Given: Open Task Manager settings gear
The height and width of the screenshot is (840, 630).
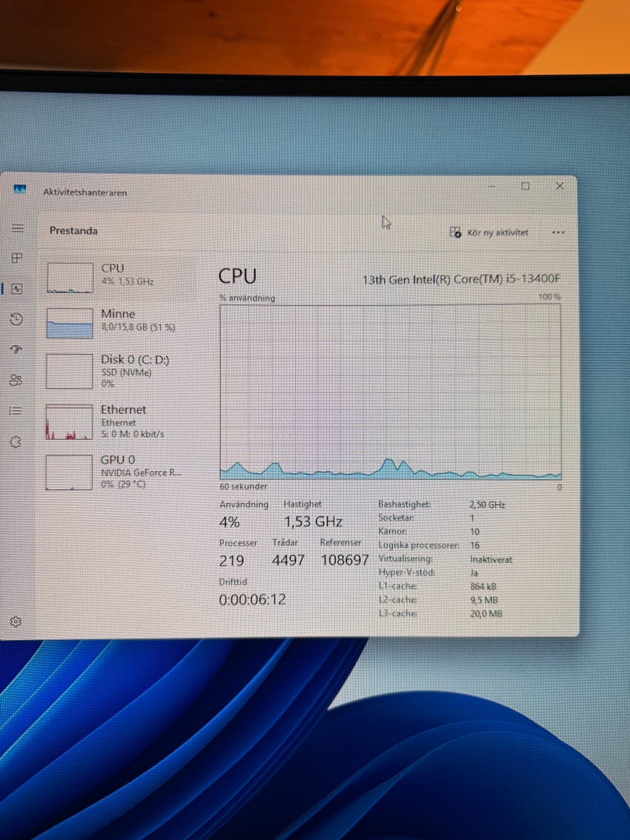Looking at the screenshot, I should (16, 621).
